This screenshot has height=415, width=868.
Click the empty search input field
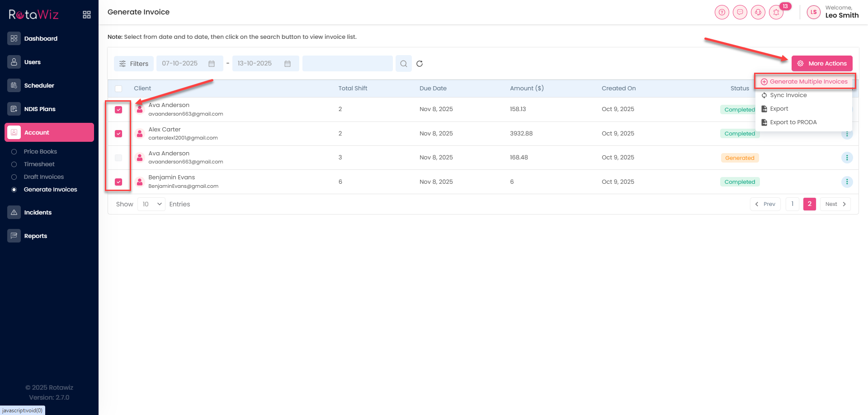click(347, 64)
